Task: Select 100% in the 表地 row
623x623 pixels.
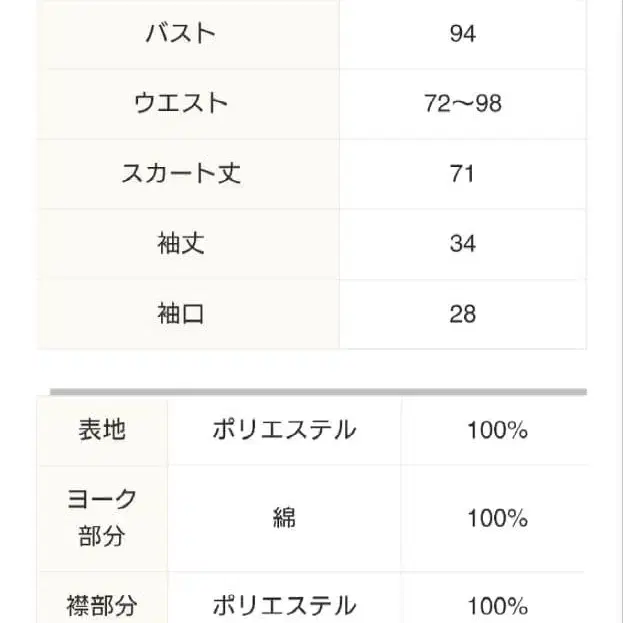Action: (497, 431)
